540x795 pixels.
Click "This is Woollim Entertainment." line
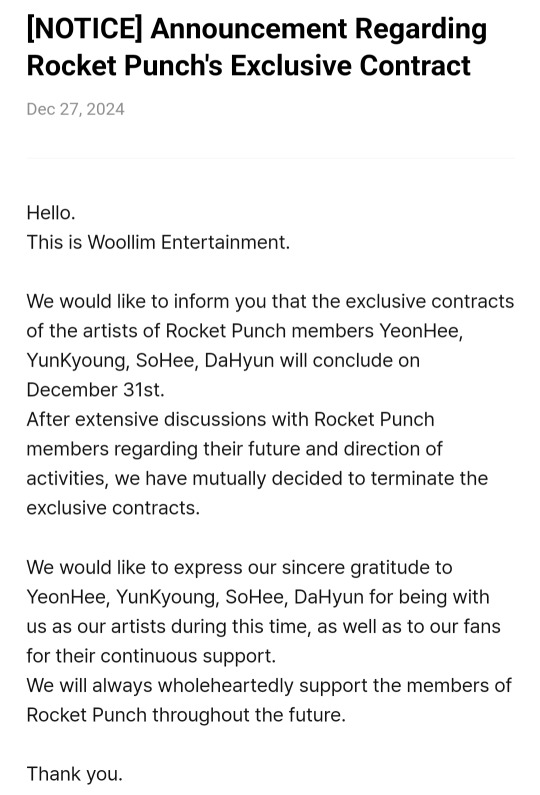[x=158, y=242]
